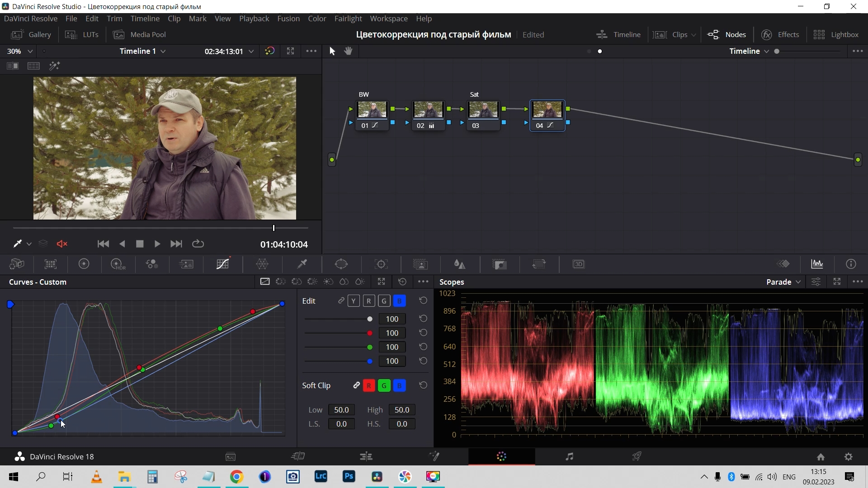Open the Fusion menu
Screen dimensions: 868x488
tap(288, 19)
